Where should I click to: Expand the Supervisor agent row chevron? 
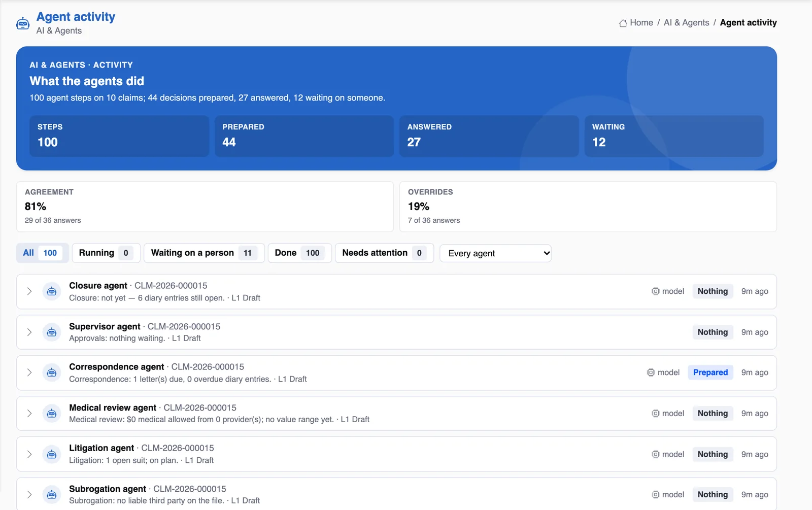pos(29,332)
